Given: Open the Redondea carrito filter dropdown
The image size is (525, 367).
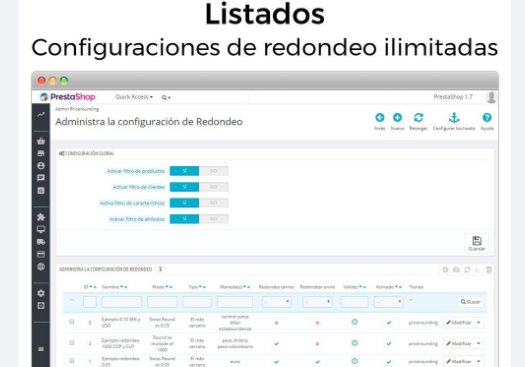Looking at the screenshot, I should [277, 302].
